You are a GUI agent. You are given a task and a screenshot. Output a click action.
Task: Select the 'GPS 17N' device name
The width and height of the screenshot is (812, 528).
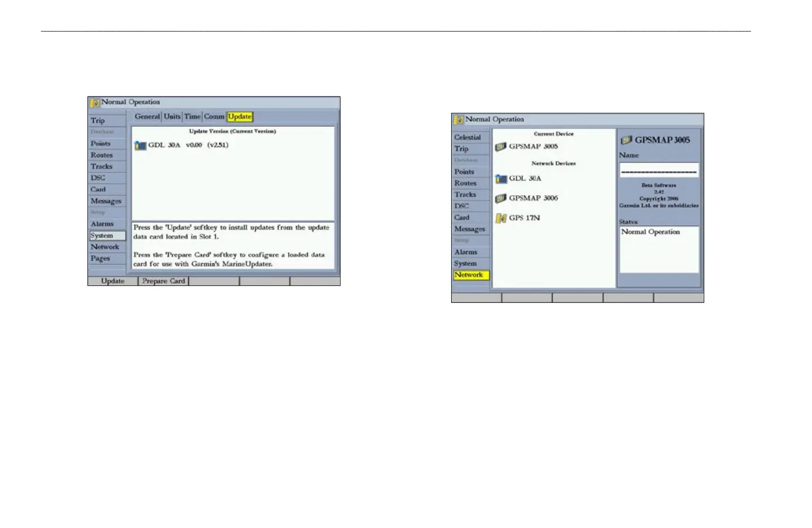tap(524, 218)
